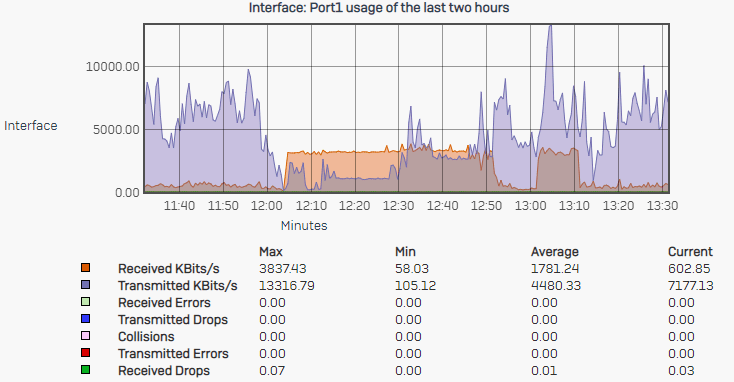
Task: Click the Transmitted max value 13316.79
Action: click(x=286, y=286)
